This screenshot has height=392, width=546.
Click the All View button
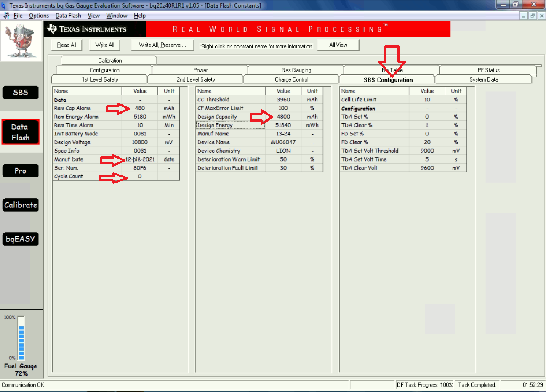point(338,45)
